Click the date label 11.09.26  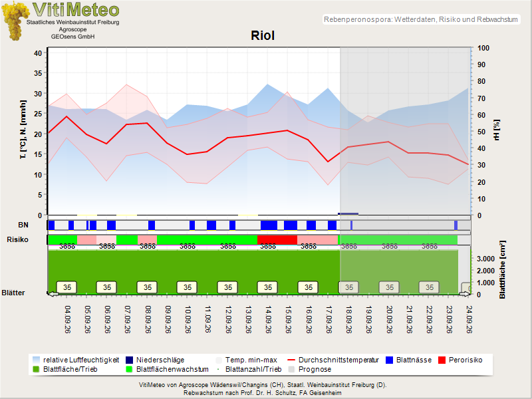[207, 320]
